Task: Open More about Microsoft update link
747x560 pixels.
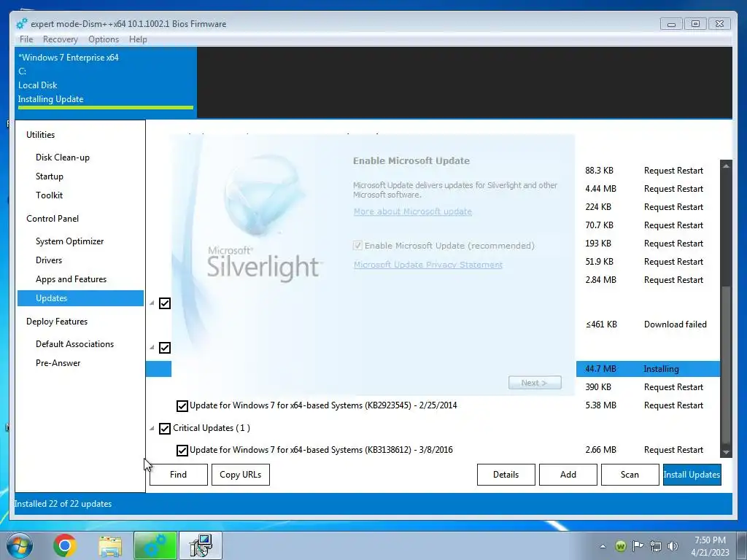Action: 413,211
